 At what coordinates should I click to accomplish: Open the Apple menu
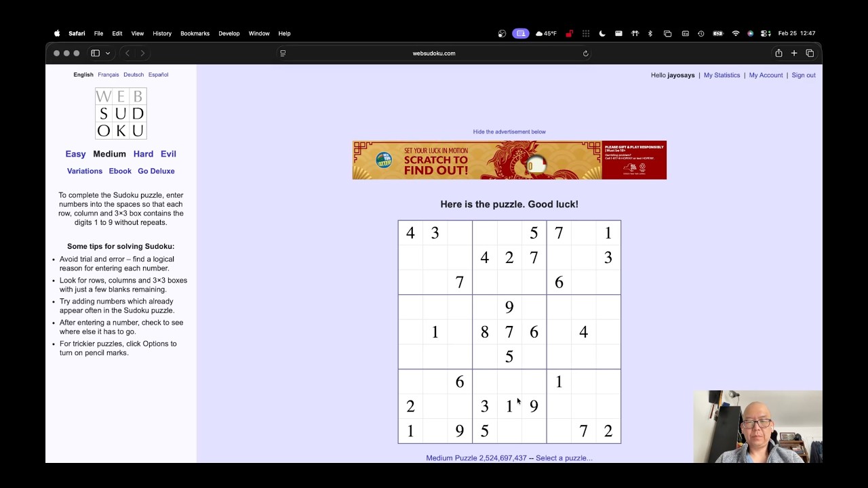pos(57,33)
